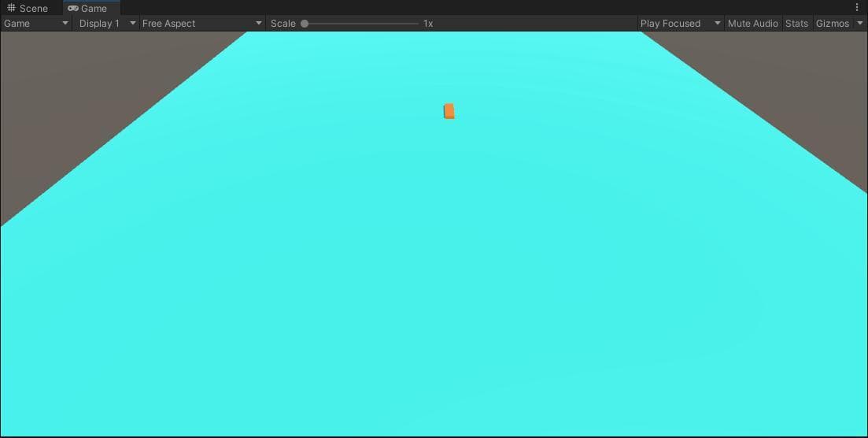Open the Game view type dropdown
This screenshot has height=438, width=868.
[x=36, y=24]
